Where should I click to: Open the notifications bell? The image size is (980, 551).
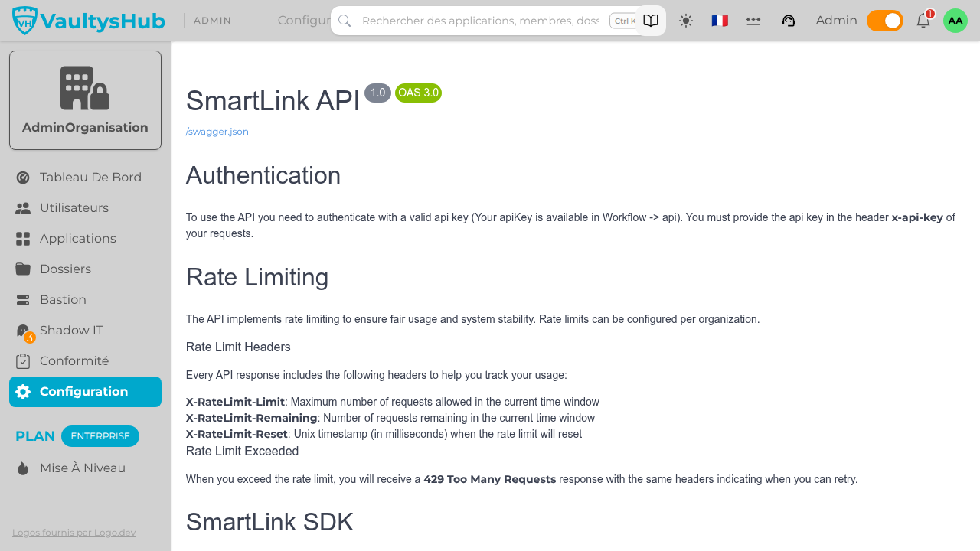[923, 21]
